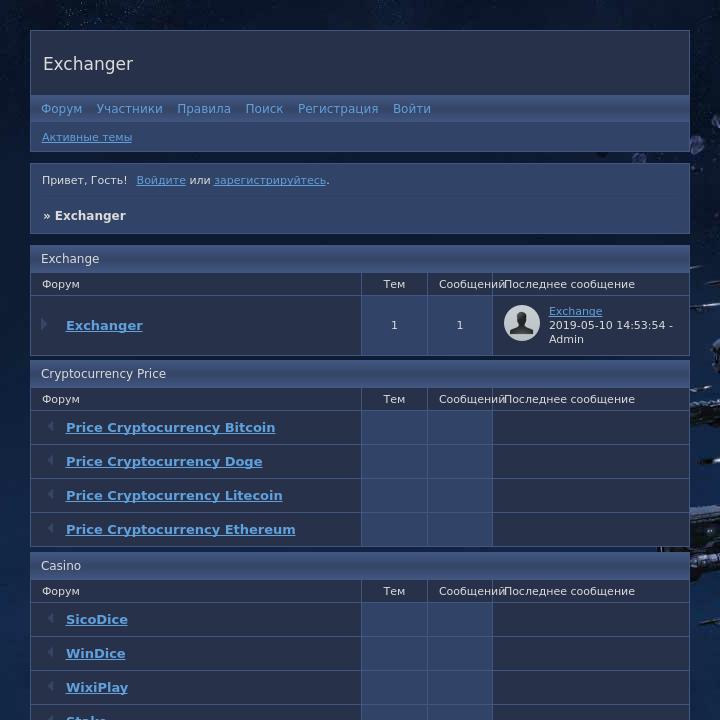Collapse the Cryptocurrency Price category header
720x720 pixels.
coord(103,374)
